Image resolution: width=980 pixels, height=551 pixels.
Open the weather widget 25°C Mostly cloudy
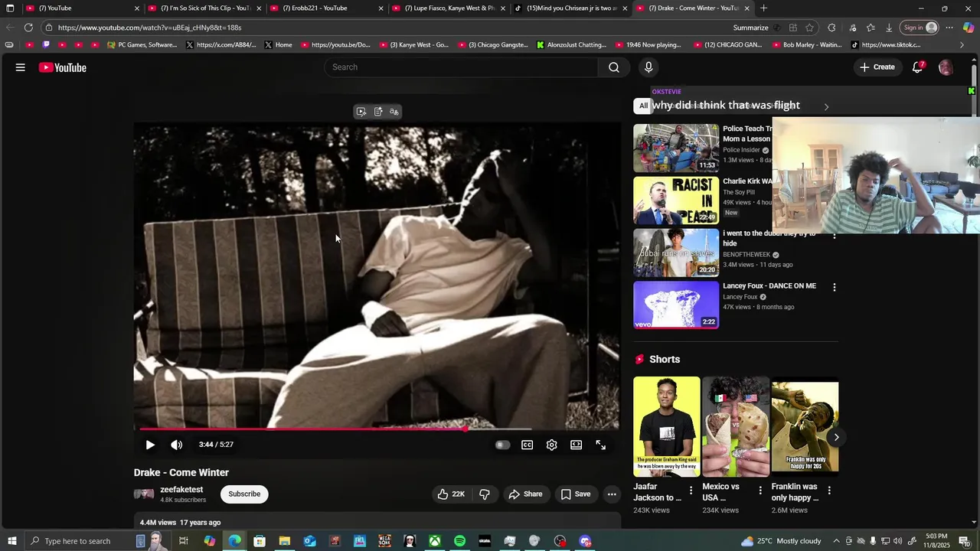tap(782, 541)
